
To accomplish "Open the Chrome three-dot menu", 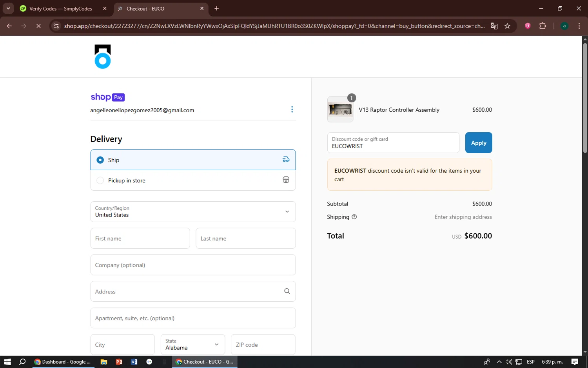I will click(579, 26).
